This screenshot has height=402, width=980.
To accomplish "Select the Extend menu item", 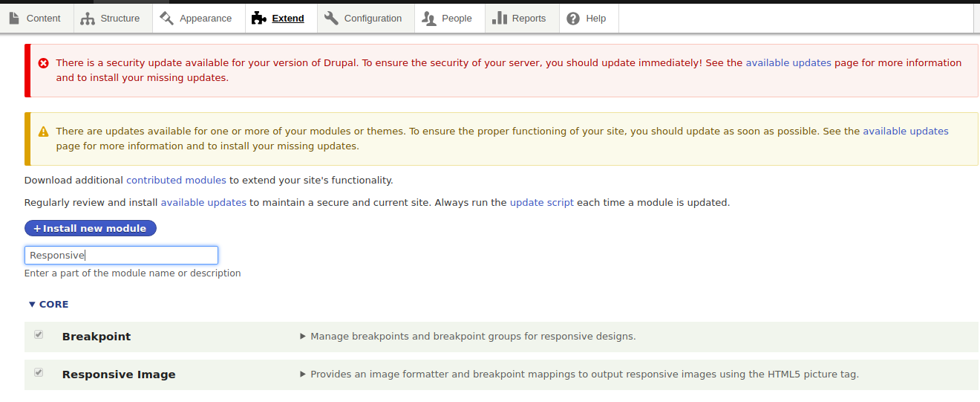I will click(x=281, y=19).
